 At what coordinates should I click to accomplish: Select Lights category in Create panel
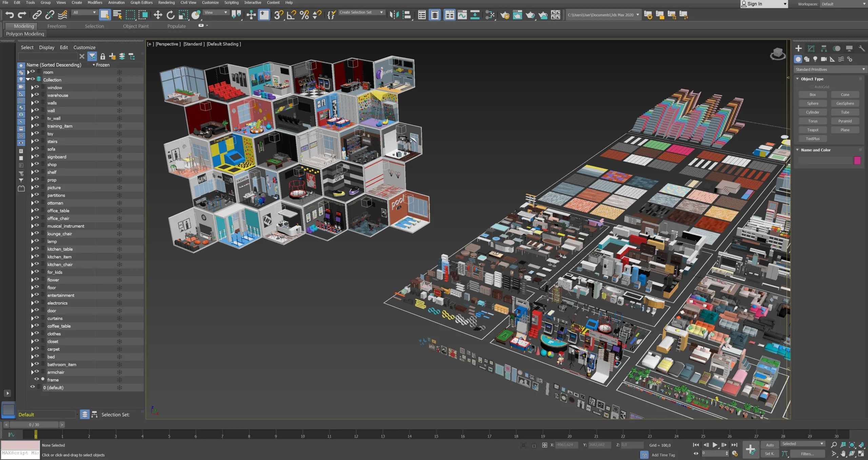815,59
